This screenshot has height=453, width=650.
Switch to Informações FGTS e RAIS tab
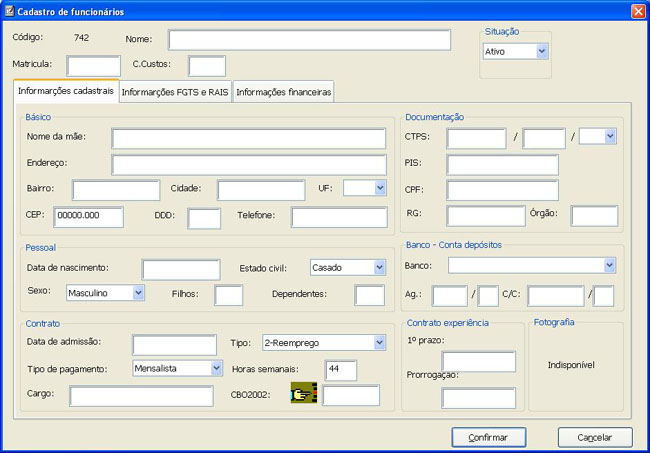[x=175, y=92]
